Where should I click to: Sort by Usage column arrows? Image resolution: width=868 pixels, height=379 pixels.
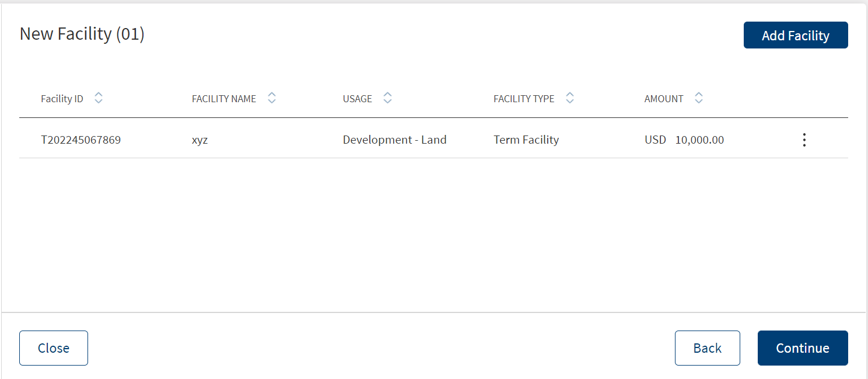[387, 98]
